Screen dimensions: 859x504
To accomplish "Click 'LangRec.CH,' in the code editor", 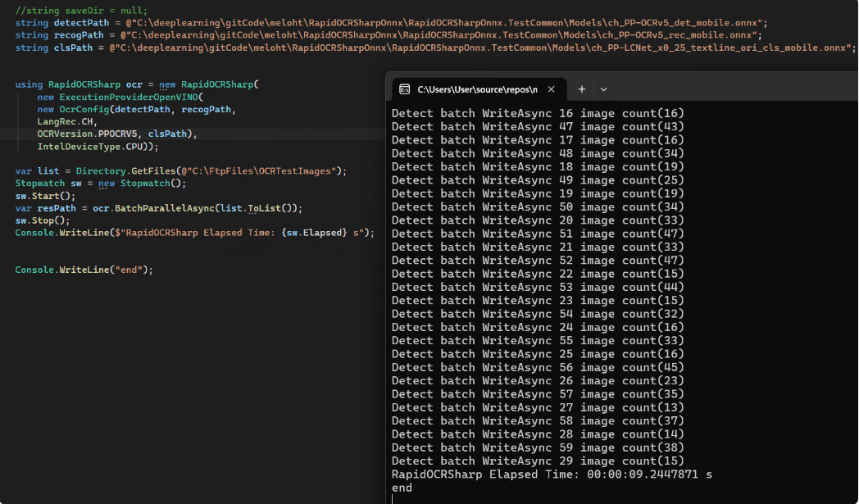I will click(x=67, y=121).
